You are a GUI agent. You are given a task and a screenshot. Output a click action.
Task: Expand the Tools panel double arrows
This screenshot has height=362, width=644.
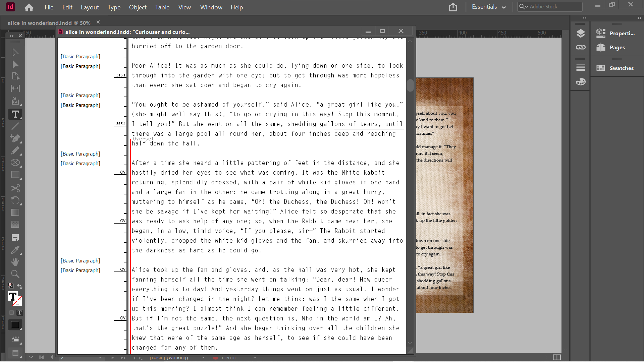(x=12, y=36)
